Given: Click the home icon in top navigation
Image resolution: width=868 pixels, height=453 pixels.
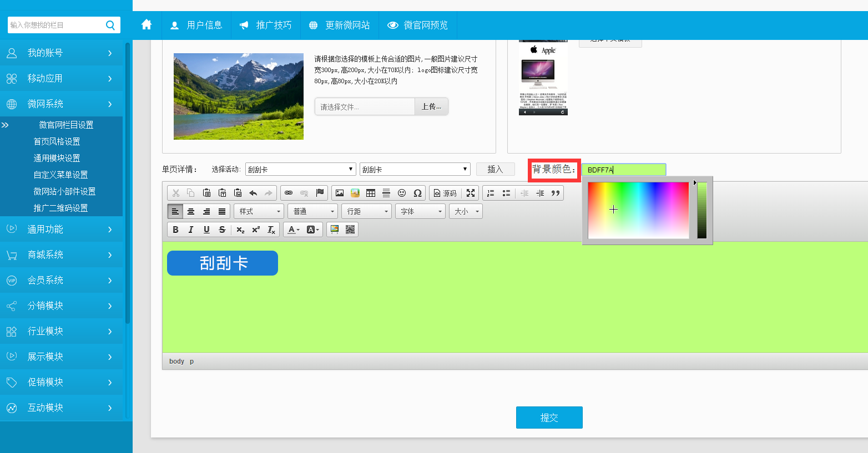Looking at the screenshot, I should 147,25.
